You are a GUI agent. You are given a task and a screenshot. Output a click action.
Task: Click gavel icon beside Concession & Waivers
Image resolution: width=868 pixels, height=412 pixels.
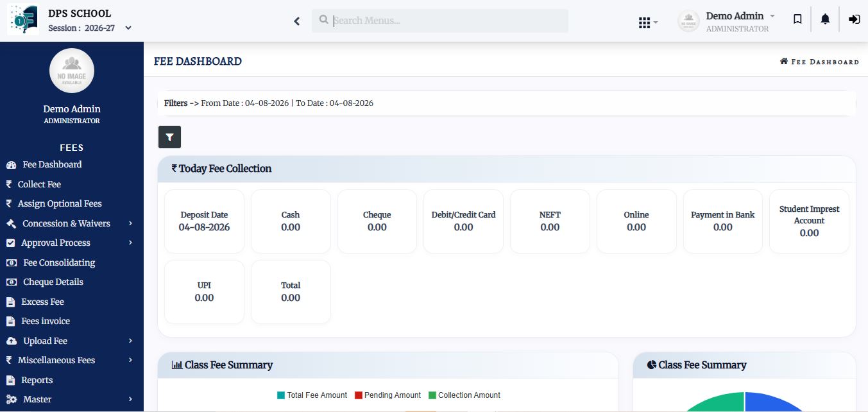click(x=11, y=223)
